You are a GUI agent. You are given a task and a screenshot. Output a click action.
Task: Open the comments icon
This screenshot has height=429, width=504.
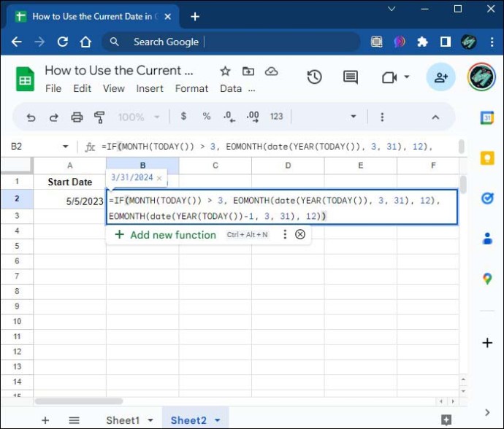coord(351,77)
